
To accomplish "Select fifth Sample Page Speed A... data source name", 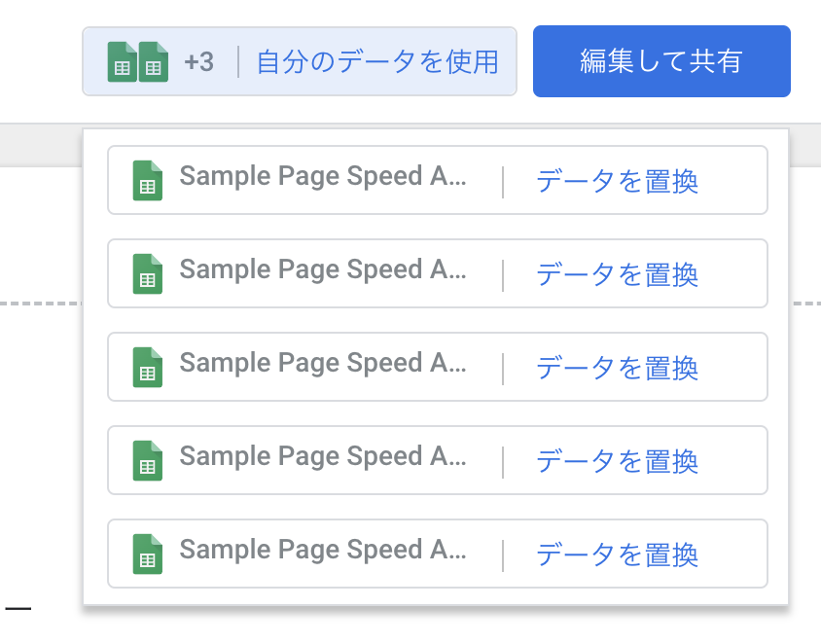I will tap(323, 551).
